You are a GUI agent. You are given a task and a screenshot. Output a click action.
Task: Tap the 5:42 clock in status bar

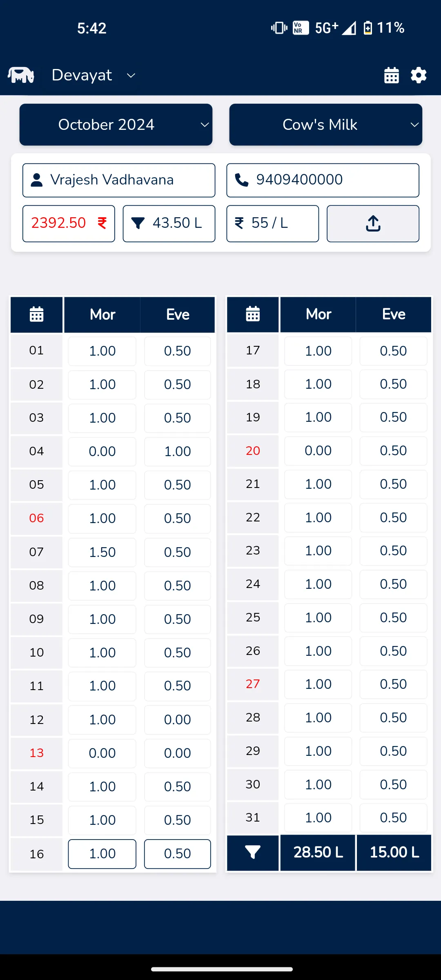coord(92,28)
